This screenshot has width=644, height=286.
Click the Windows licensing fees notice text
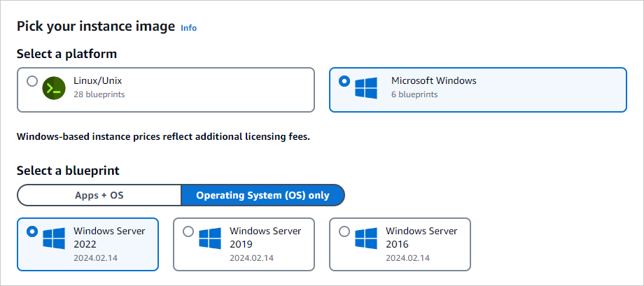coord(164,136)
